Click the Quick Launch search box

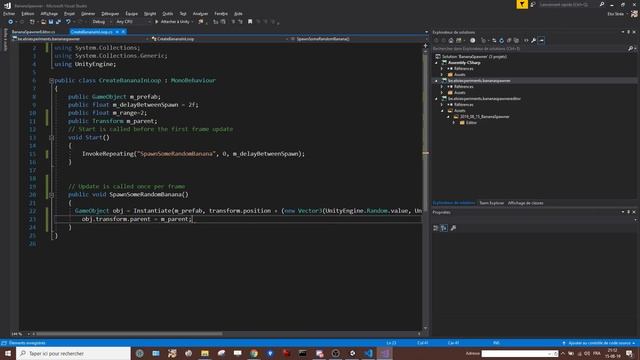point(569,4)
